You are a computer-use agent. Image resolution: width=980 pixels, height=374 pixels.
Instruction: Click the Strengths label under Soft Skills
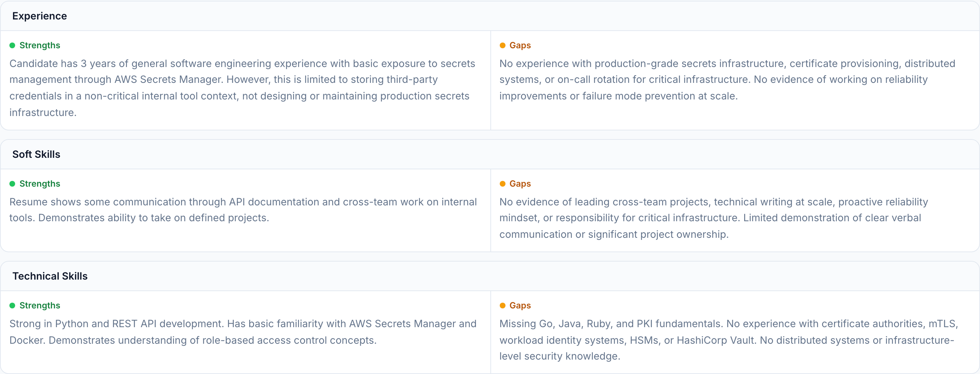(40, 184)
